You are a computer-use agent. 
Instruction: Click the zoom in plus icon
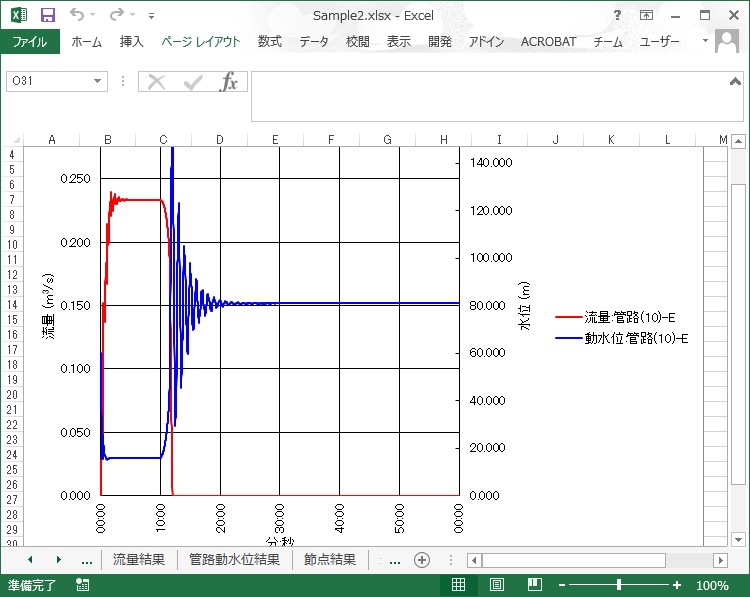point(677,586)
